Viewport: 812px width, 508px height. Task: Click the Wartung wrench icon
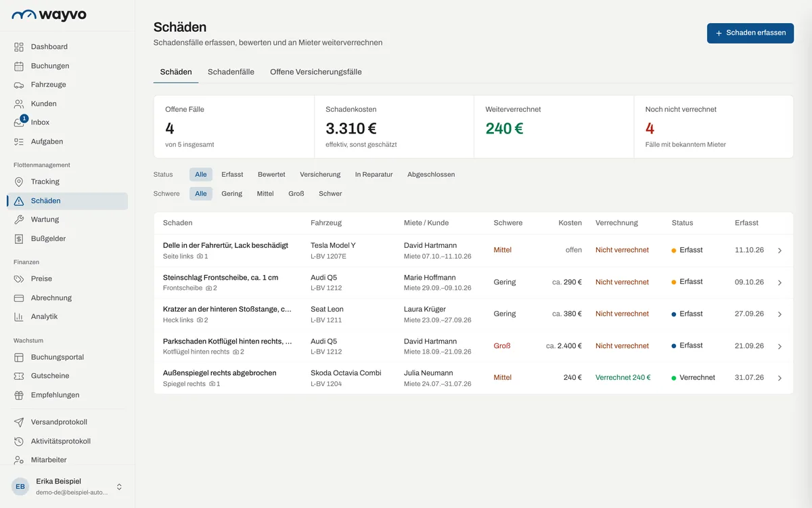click(19, 219)
